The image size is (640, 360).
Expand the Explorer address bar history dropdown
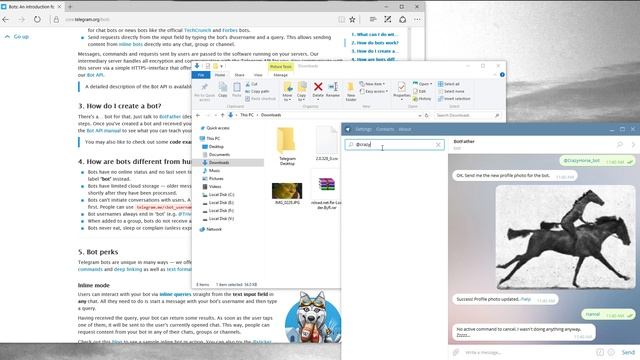(x=420, y=116)
